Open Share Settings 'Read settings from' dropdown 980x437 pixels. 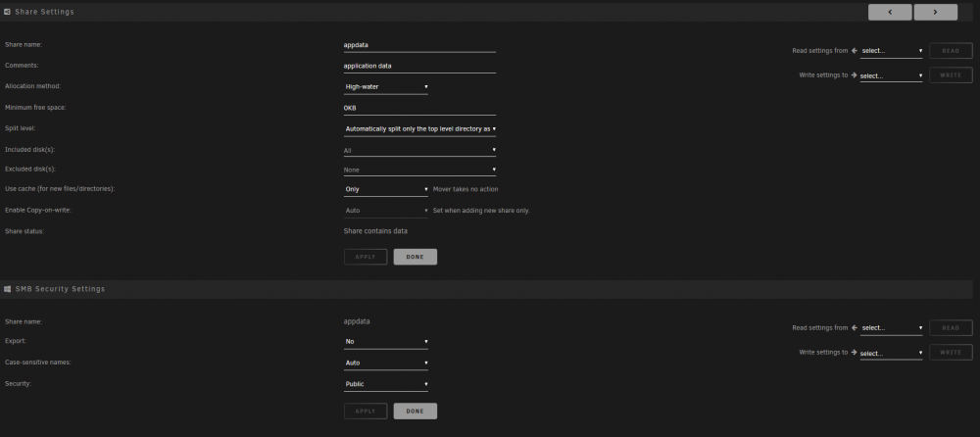click(891, 51)
